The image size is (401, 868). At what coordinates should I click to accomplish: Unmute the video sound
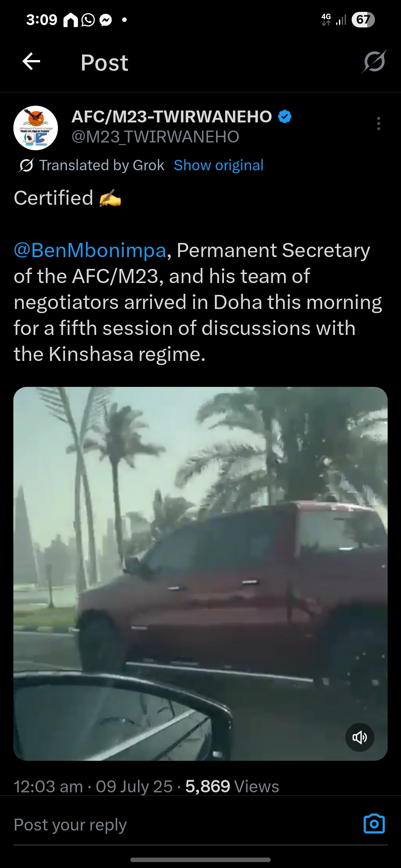(359, 737)
